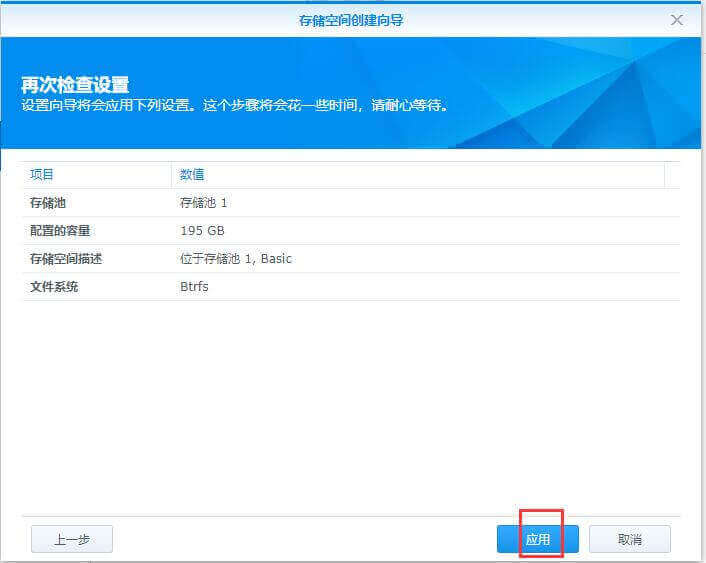Screen dimensions: 706x563
Task: Click the 位于存储池 1, Basic description value
Action: coord(236,259)
